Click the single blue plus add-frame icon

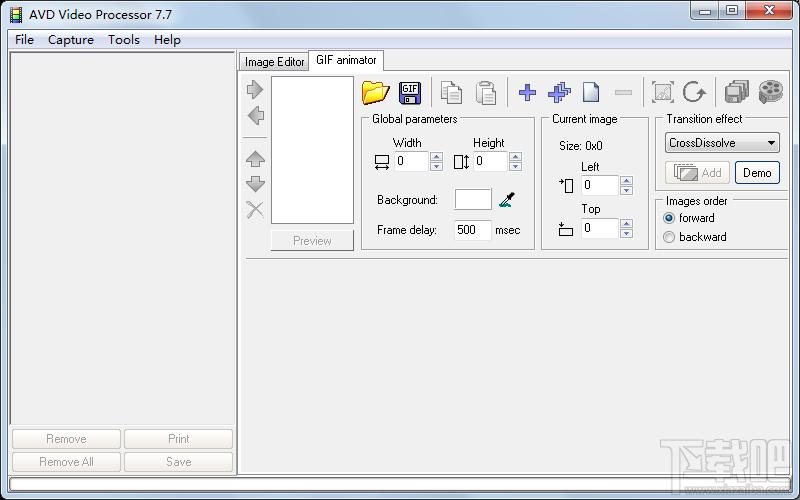coord(527,92)
